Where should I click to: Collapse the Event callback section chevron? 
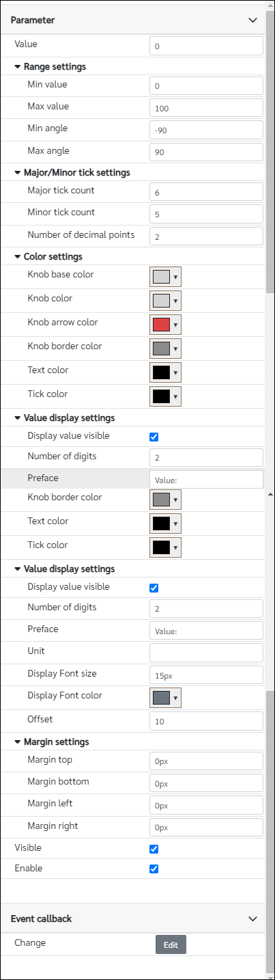coord(252,919)
